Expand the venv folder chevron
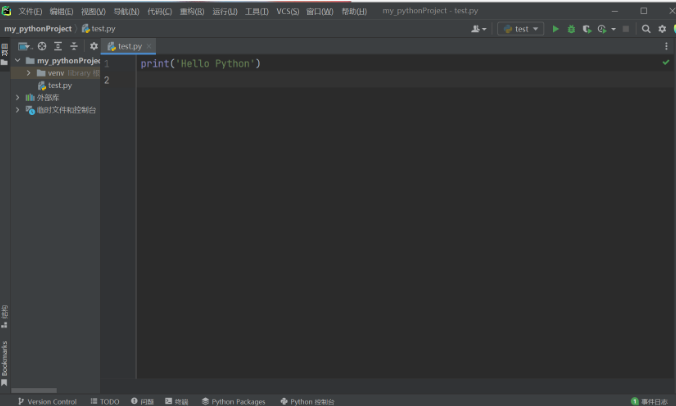Image resolution: width=676 pixels, height=406 pixels. click(28, 73)
